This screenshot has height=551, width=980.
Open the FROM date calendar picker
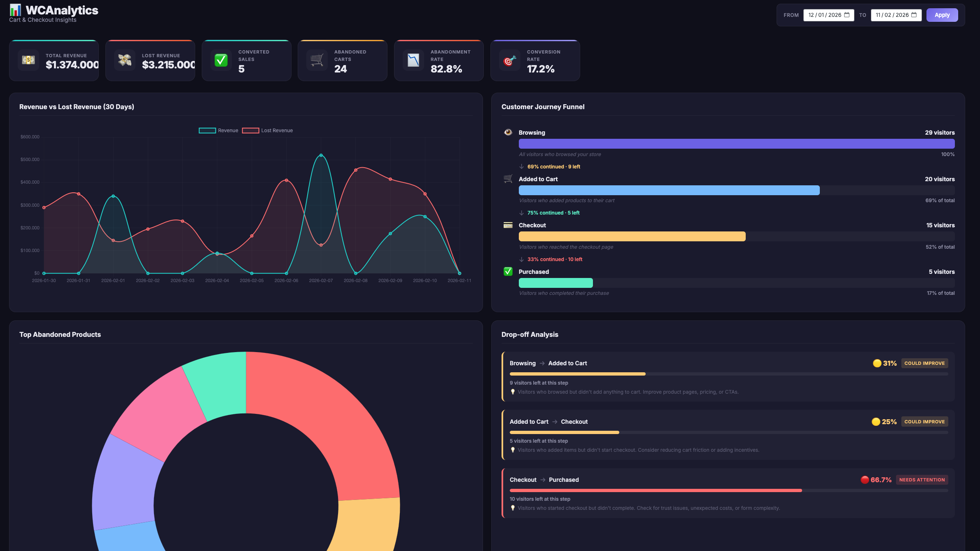847,15
